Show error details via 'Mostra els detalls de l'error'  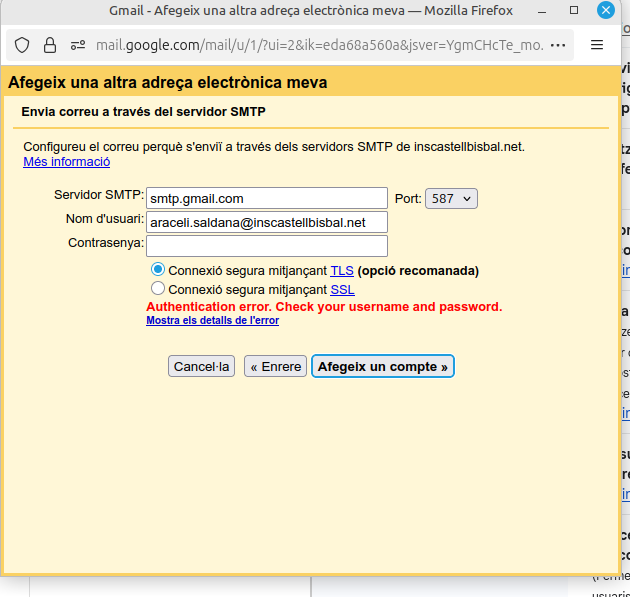(212, 321)
